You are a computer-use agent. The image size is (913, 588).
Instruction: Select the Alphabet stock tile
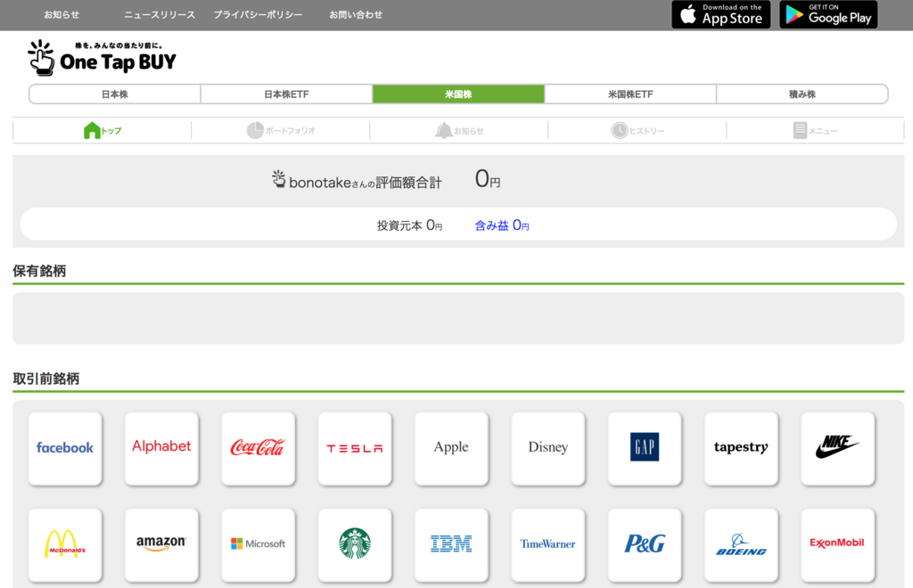click(x=162, y=448)
